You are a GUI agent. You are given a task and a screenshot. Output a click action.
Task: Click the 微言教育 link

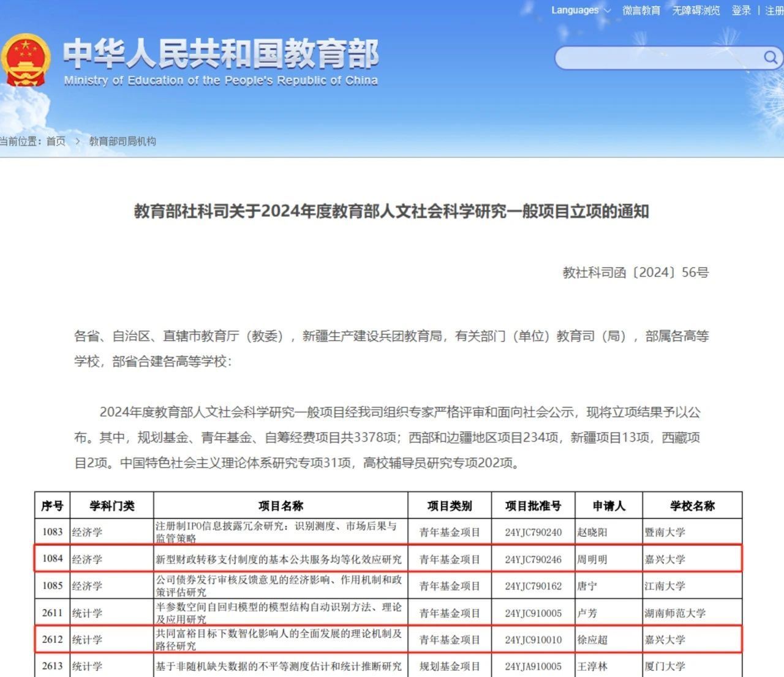click(641, 10)
